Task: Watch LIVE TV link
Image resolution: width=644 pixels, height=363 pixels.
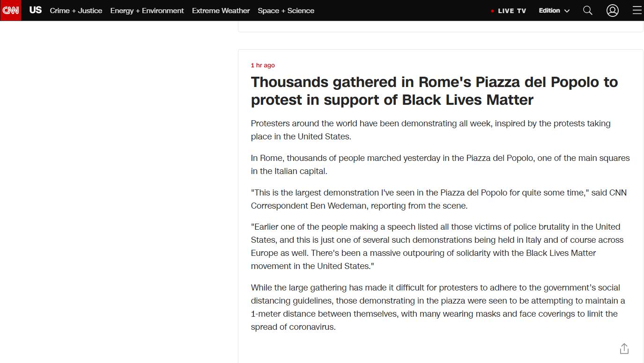Action: pos(512,11)
